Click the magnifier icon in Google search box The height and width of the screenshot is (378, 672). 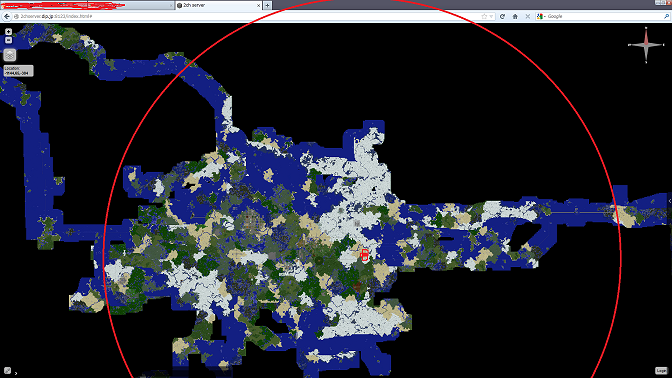tap(666, 16)
